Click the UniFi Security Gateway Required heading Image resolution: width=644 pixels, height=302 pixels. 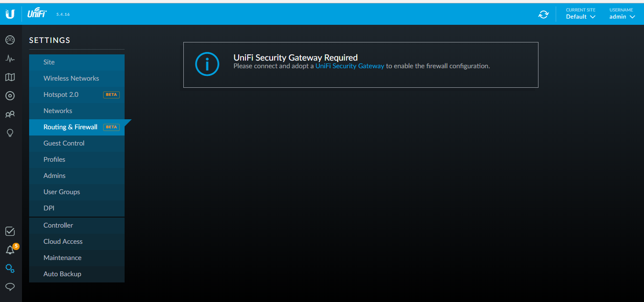click(x=296, y=58)
